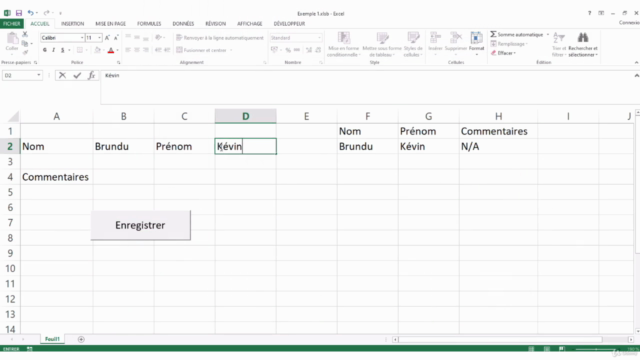Collapse the ribbon with the chevron

click(x=636, y=62)
